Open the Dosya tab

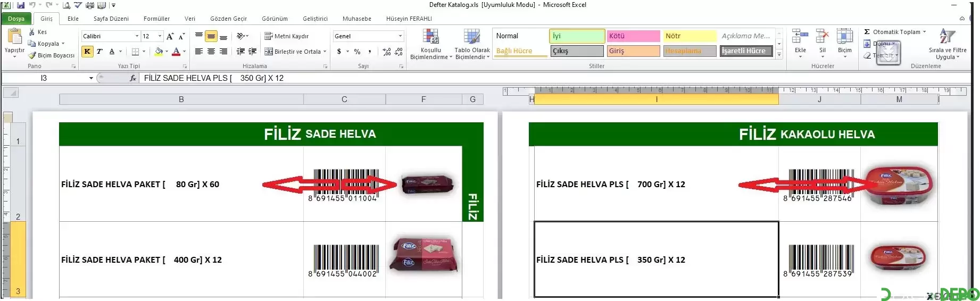[16, 19]
